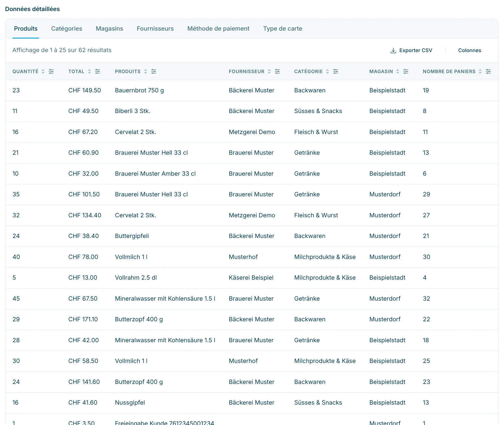Select Brauerei Muster Amber 33 cl row
The image size is (504, 425).
(252, 174)
